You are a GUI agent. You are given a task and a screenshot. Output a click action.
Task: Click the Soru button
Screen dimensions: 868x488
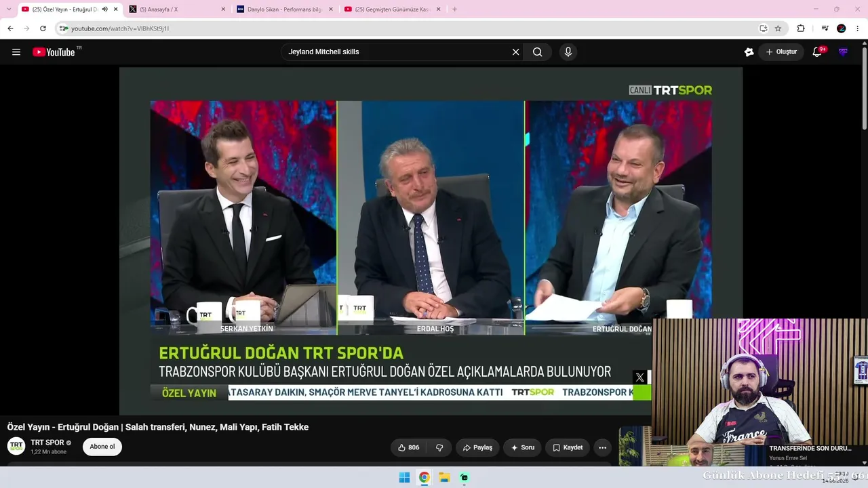[x=523, y=447]
